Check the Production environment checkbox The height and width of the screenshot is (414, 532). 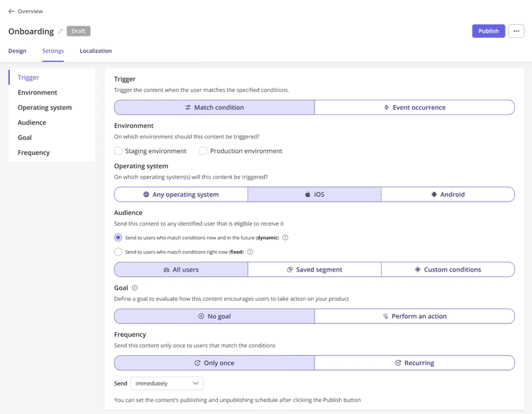203,151
